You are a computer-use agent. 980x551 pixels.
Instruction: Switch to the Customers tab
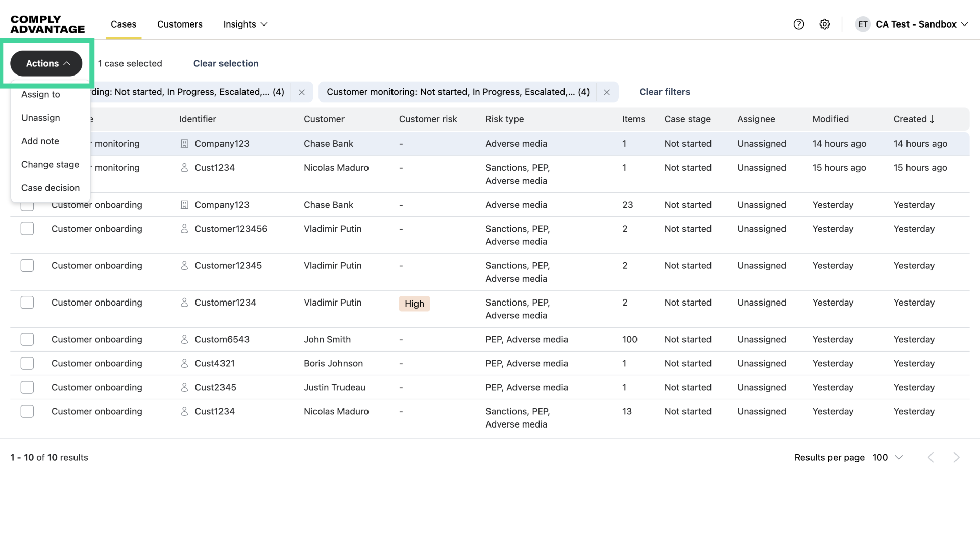[x=180, y=24]
